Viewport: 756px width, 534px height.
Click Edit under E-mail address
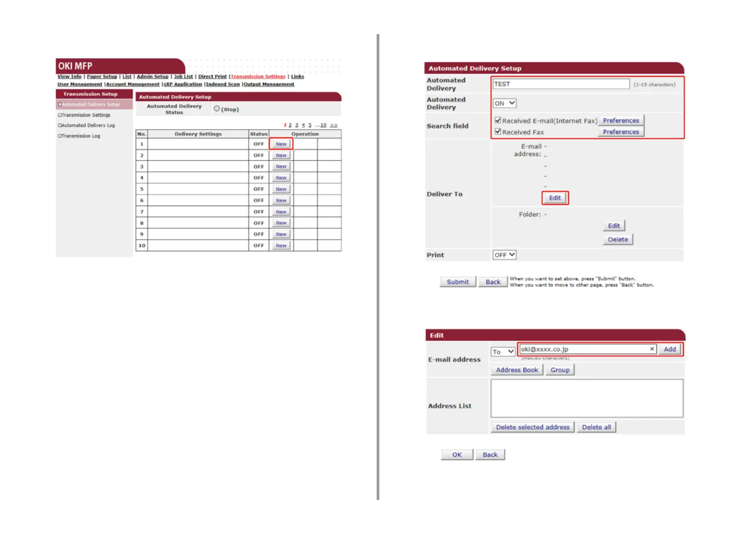(555, 198)
